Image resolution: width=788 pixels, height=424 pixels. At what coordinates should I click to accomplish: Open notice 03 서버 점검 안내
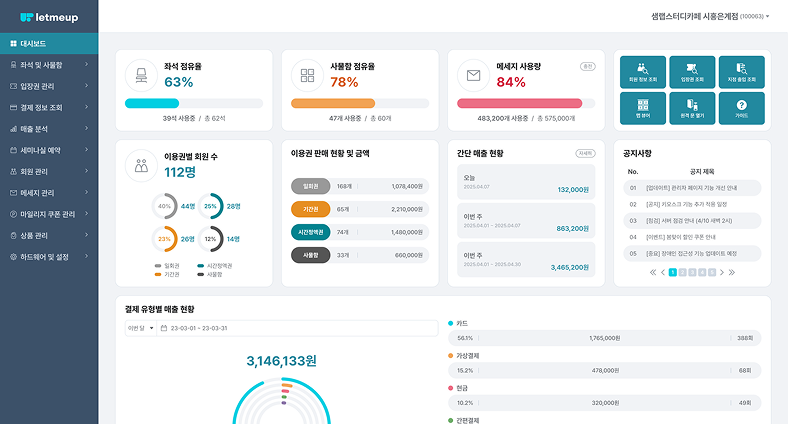coord(692,221)
